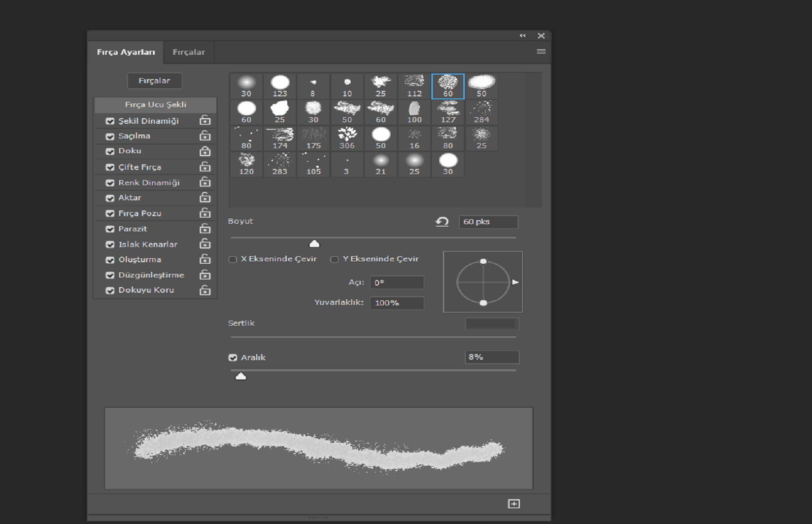812x524 pixels.
Task: Open the Fırça Ucu Şekli section
Action: pyautogui.click(x=155, y=104)
